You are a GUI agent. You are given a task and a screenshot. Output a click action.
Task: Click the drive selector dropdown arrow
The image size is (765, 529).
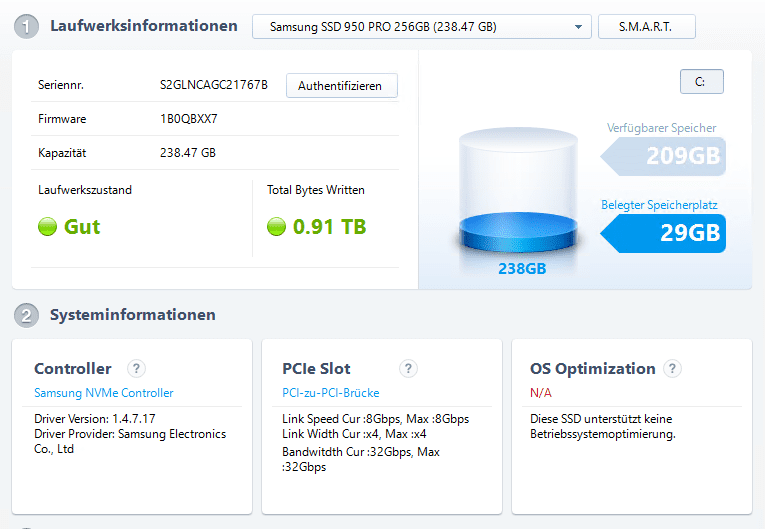578,27
